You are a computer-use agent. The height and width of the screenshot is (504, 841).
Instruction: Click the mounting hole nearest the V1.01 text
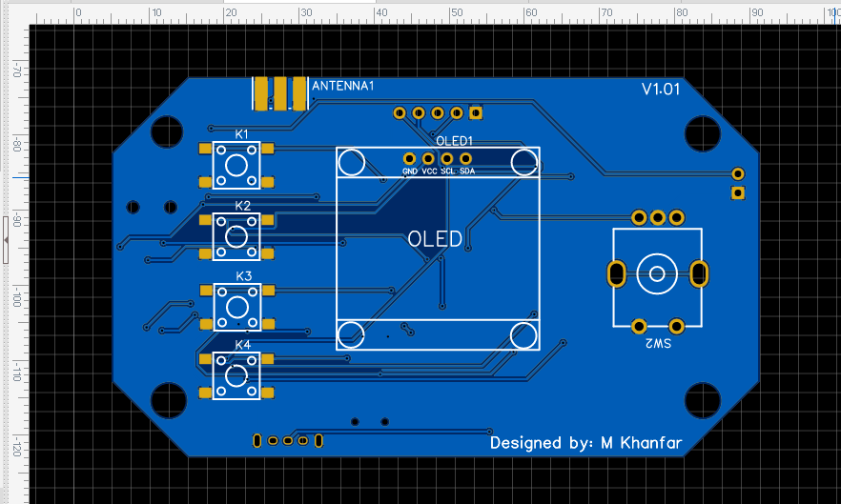[x=702, y=133]
